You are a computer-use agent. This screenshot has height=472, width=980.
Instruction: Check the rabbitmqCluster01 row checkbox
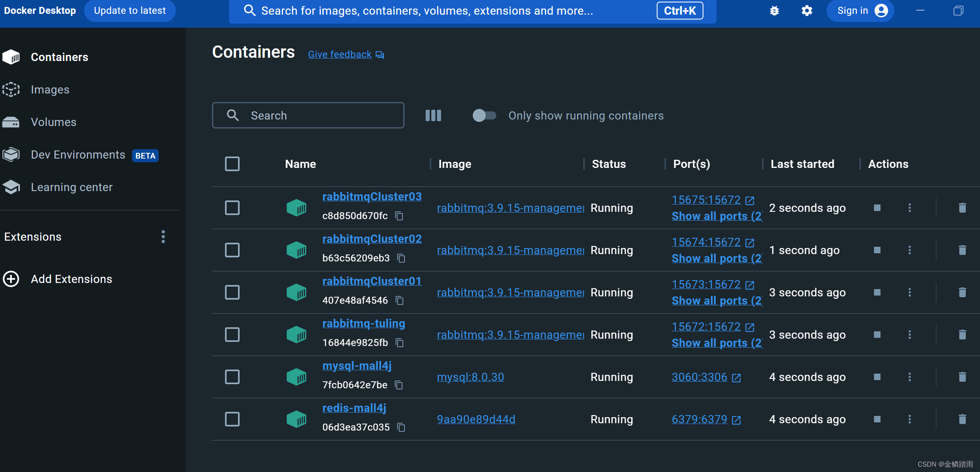(x=232, y=292)
